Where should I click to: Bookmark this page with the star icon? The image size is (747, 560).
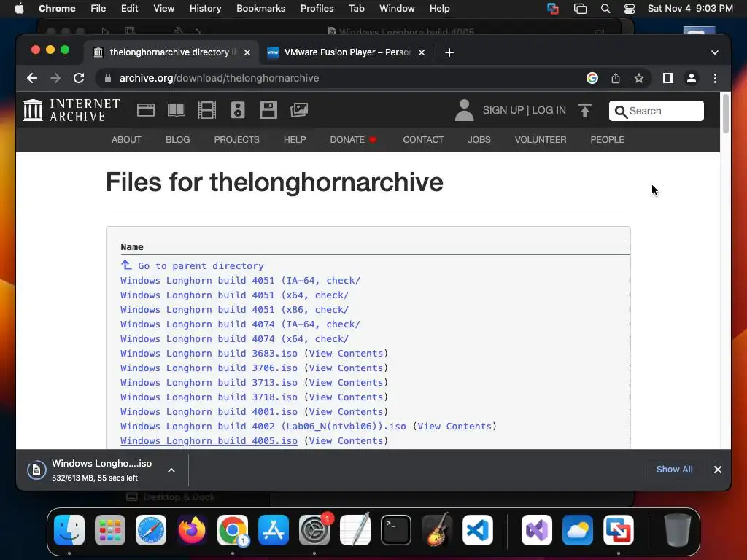pos(639,78)
